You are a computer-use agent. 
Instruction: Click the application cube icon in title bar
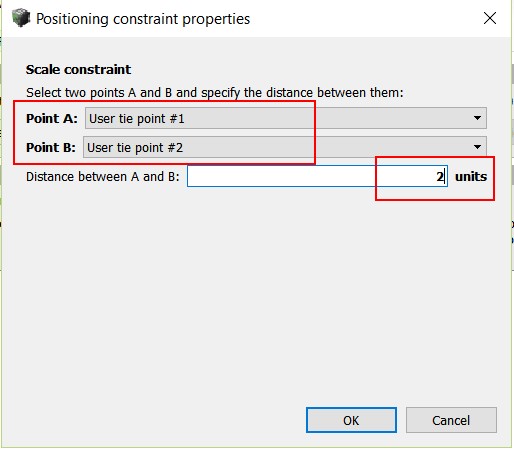(x=21, y=18)
